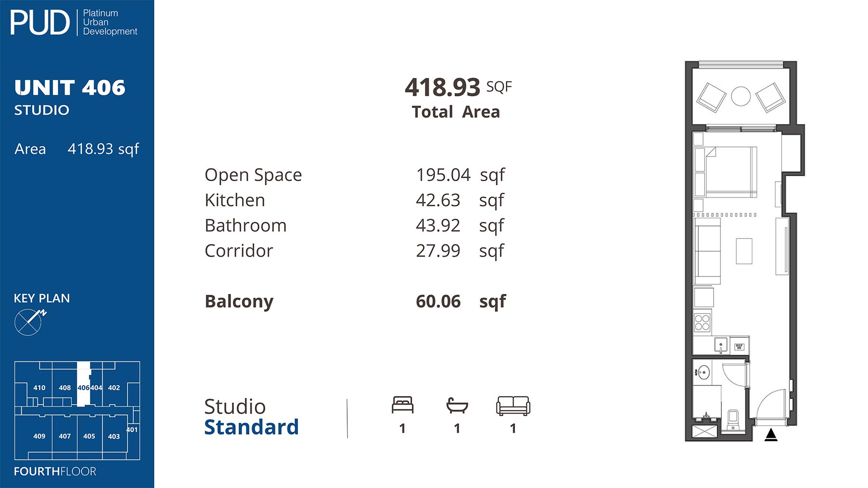This screenshot has width=868, height=488.
Task: Click the round balcony table in the plan
Action: (x=741, y=96)
